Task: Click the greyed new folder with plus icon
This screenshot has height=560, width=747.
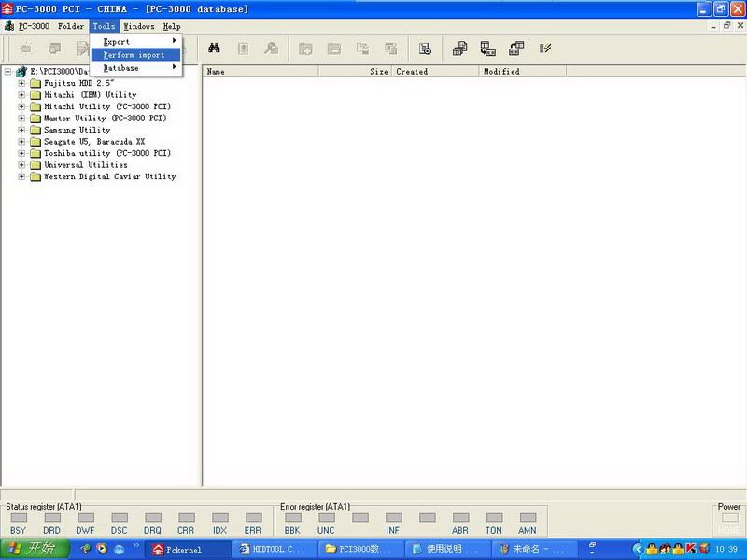Action: (305, 49)
